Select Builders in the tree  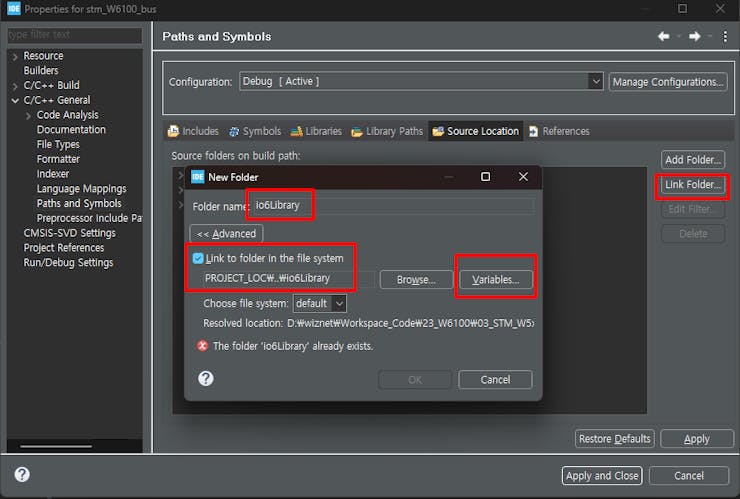click(41, 70)
